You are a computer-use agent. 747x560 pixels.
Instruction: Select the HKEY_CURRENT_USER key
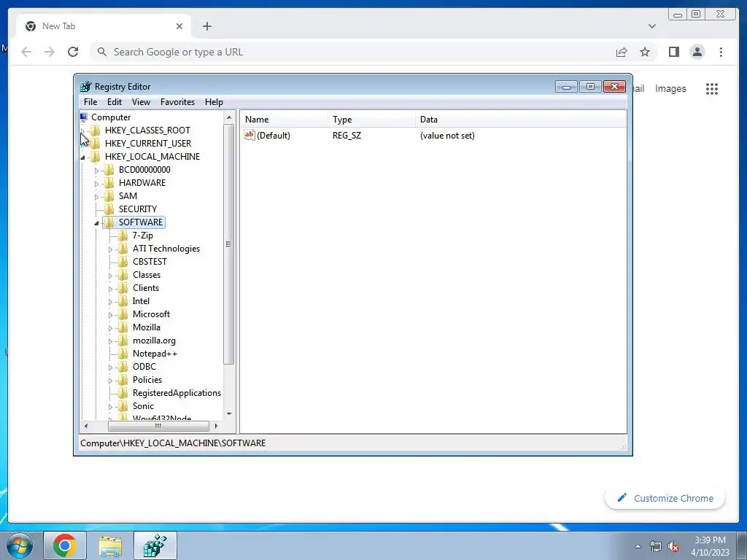[x=148, y=144]
